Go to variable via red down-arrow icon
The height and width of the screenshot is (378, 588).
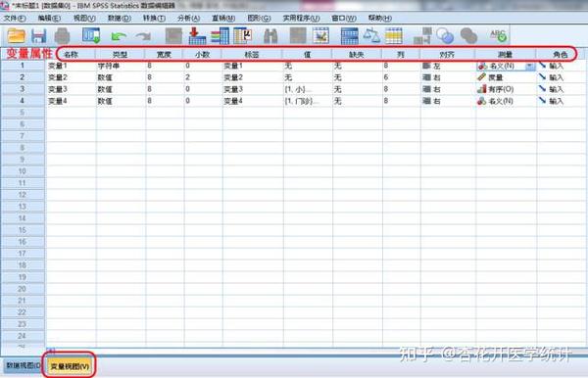tap(197, 36)
